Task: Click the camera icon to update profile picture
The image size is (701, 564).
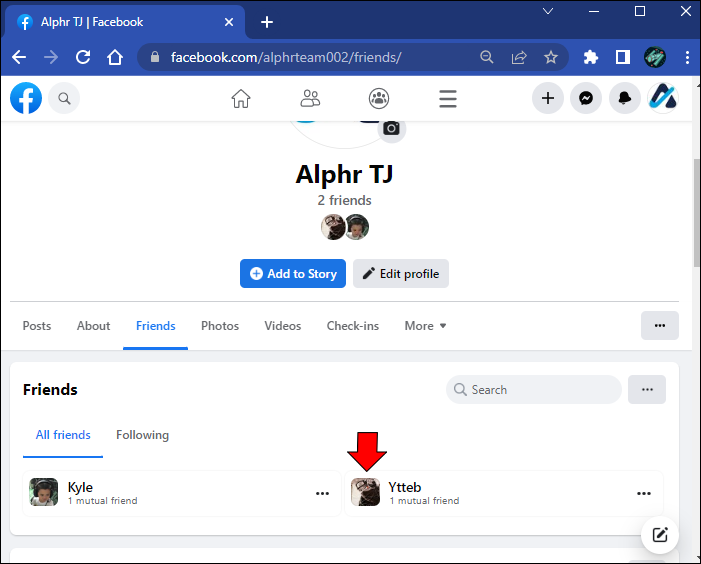Action: [x=392, y=129]
